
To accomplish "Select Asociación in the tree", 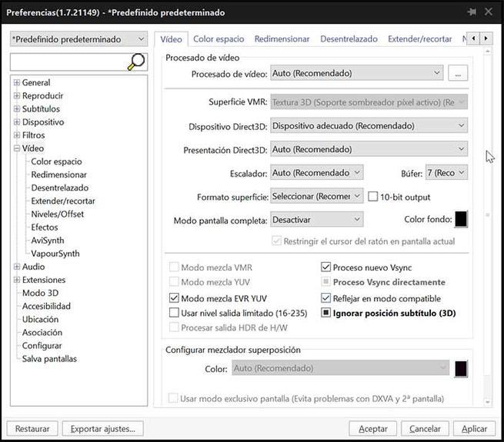I will click(x=42, y=333).
